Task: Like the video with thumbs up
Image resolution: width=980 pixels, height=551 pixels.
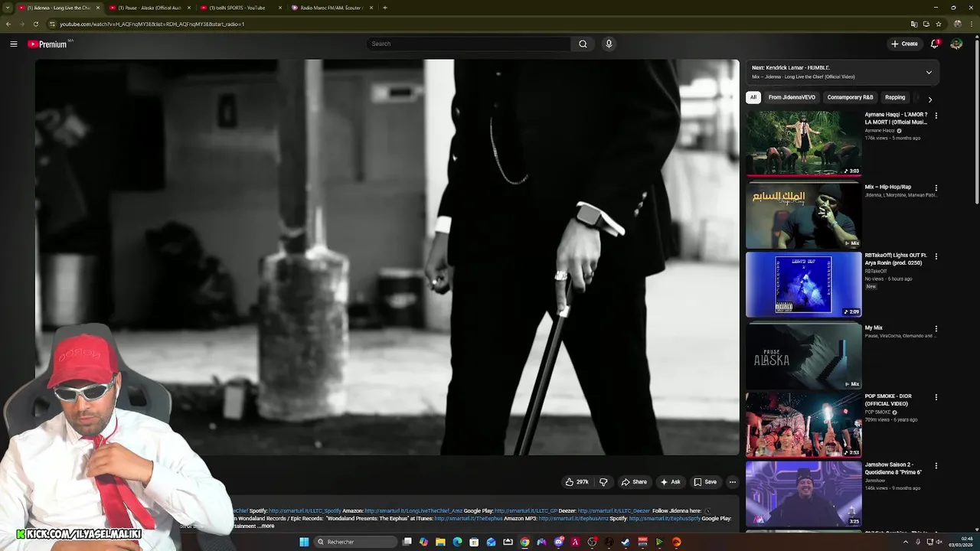Action: [x=577, y=482]
